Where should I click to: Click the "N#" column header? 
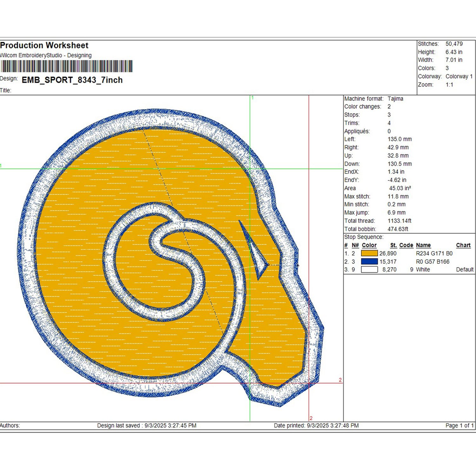[355, 245]
